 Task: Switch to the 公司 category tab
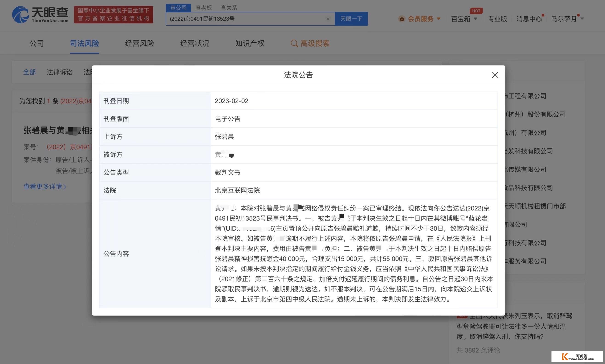tap(37, 43)
